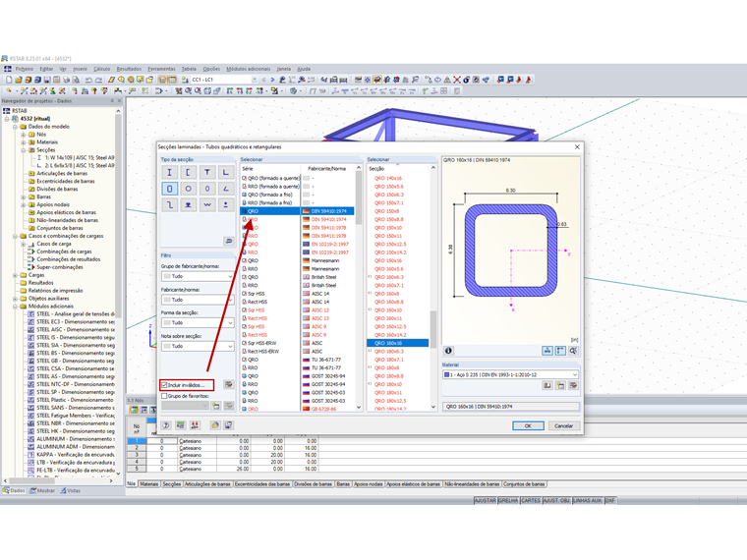Toggle CARTES in the status bar
The image size is (747, 560).
(x=531, y=500)
